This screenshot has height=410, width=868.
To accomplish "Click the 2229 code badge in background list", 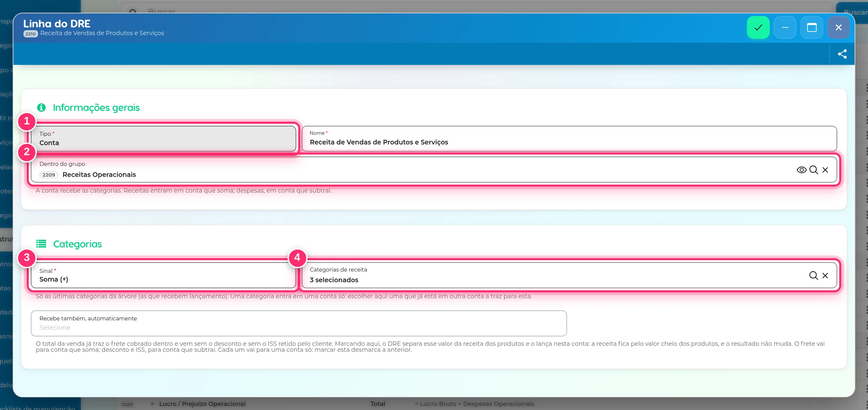I will coord(127,404).
